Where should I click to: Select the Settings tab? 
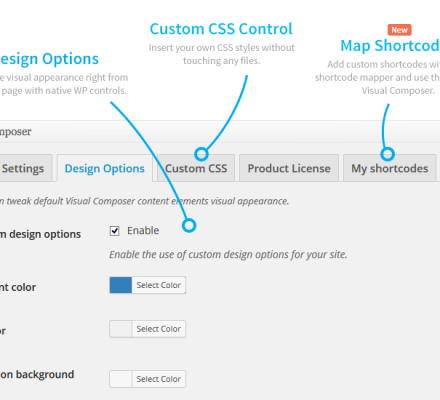coord(23,168)
